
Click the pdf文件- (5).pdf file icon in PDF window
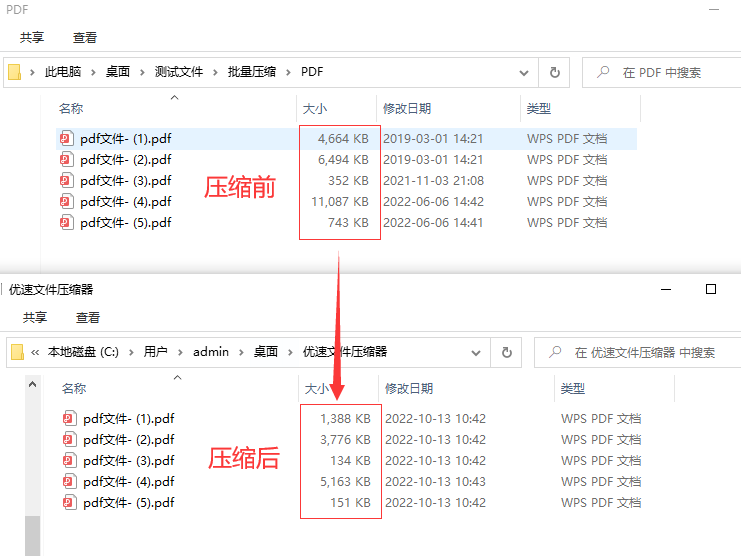(67, 222)
